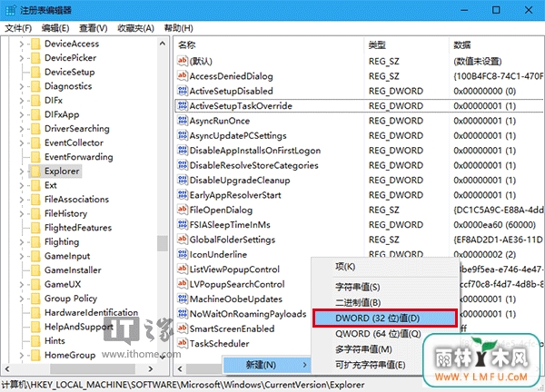
Task: Choose 多字符串值(M) in the submenu
Action: pyautogui.click(x=385, y=349)
